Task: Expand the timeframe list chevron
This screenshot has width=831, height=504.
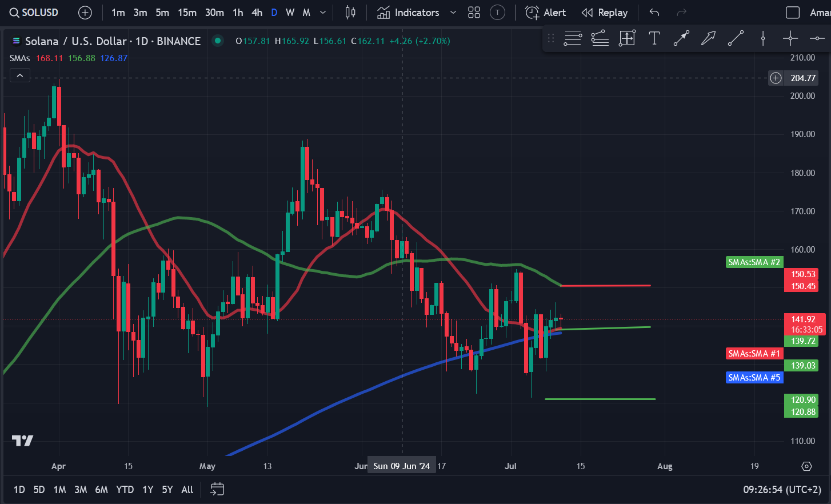Action: point(323,13)
